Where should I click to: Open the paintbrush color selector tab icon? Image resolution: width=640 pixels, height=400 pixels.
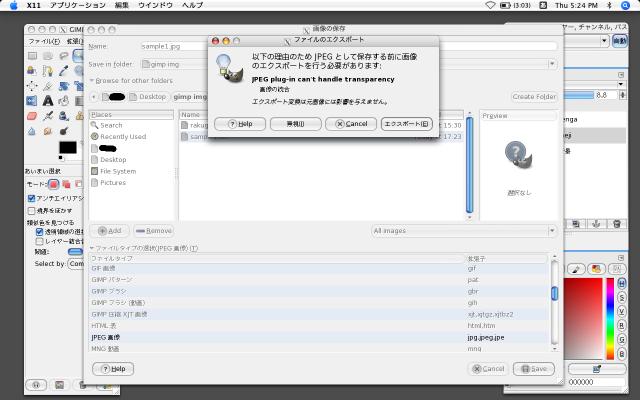(x=576, y=269)
